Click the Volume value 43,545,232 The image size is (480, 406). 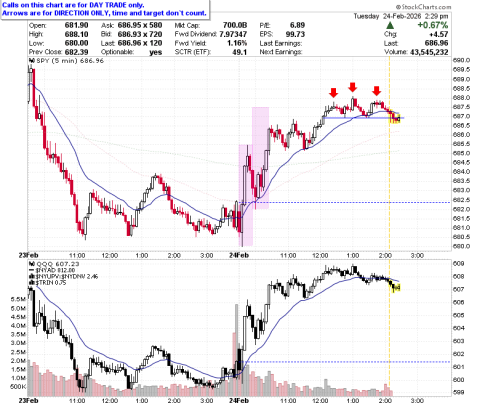coord(429,52)
